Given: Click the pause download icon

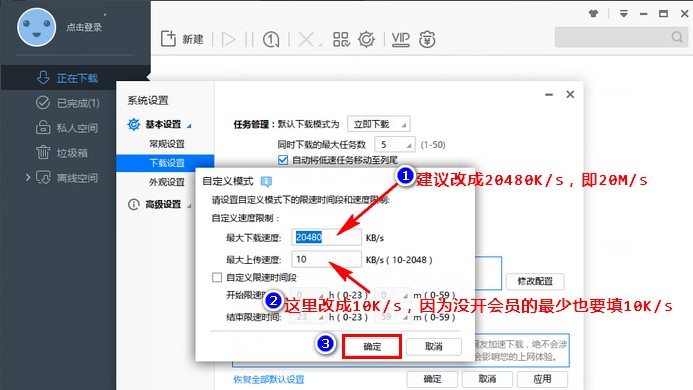Looking at the screenshot, I should (249, 39).
